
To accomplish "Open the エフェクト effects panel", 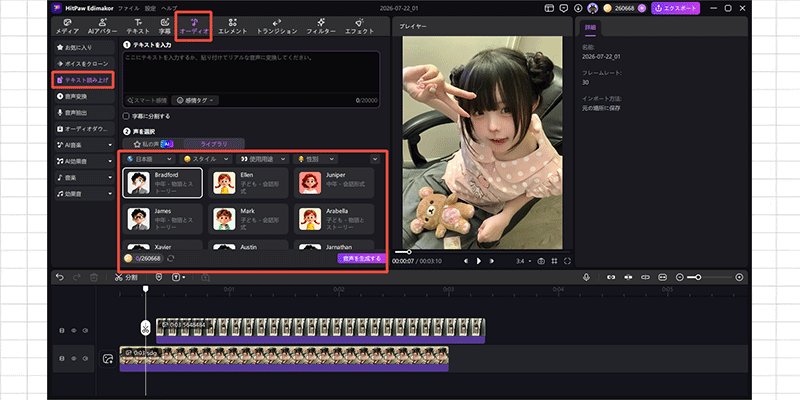I will (360, 27).
